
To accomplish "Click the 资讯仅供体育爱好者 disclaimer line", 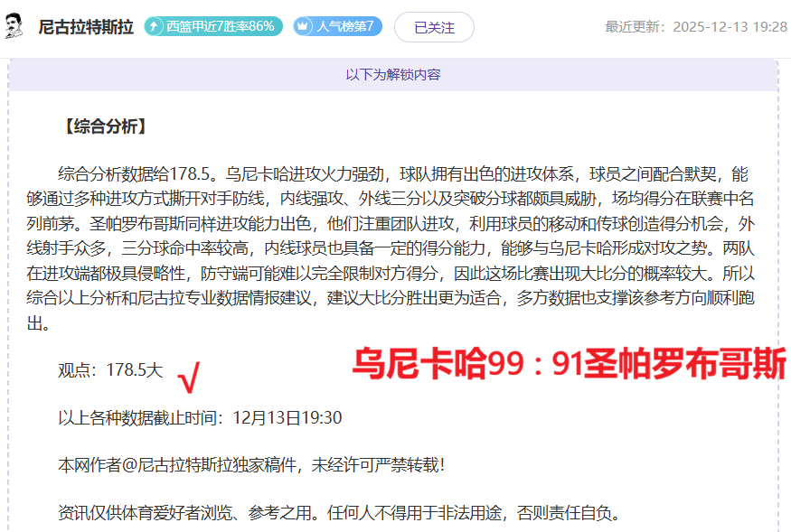I will [x=339, y=513].
